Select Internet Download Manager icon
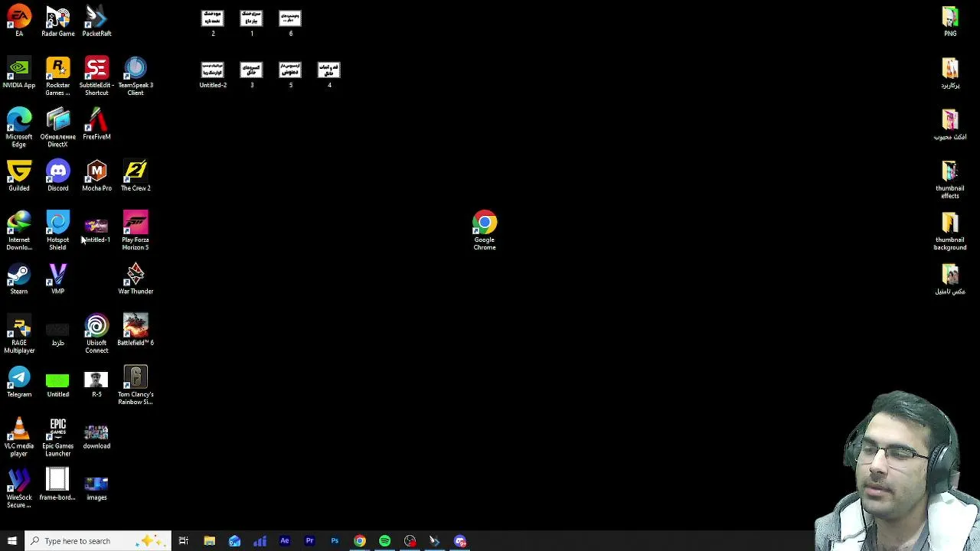This screenshot has height=551, width=980. click(19, 230)
